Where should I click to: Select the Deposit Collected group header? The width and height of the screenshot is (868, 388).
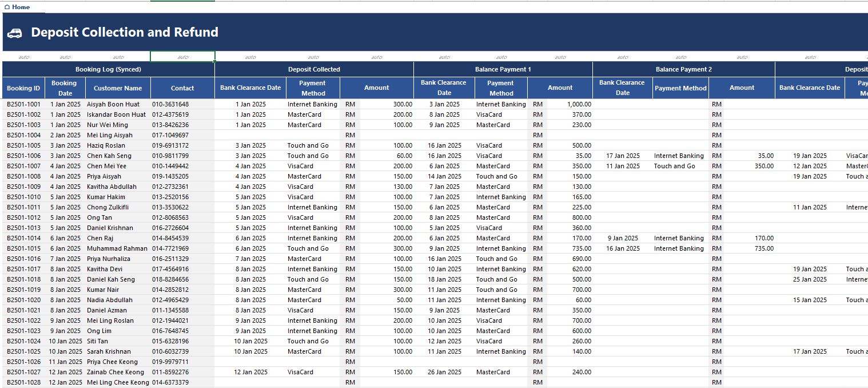[314, 69]
